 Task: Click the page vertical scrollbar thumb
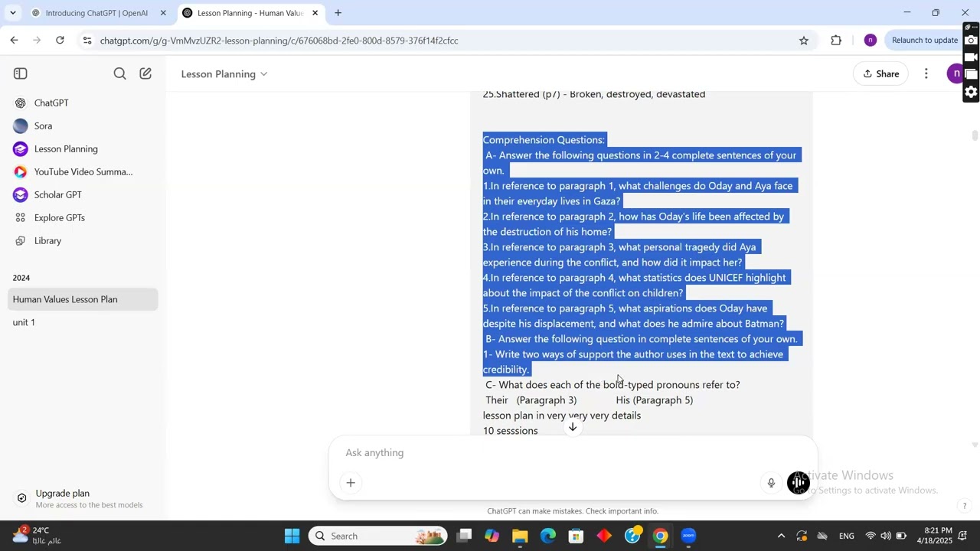(x=975, y=135)
